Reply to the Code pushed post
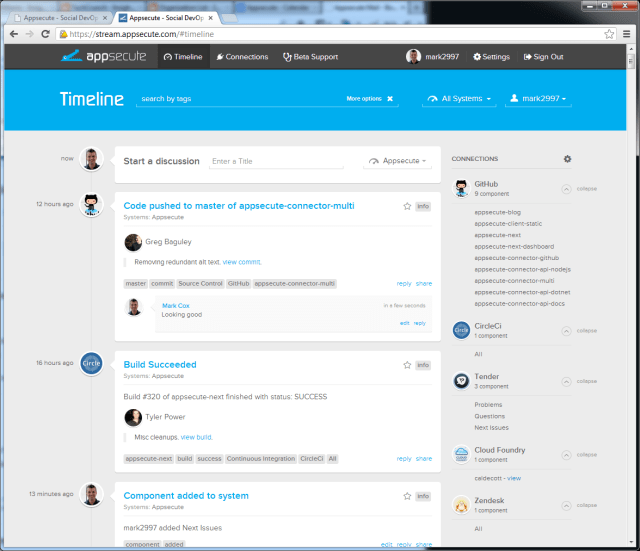 tap(404, 284)
